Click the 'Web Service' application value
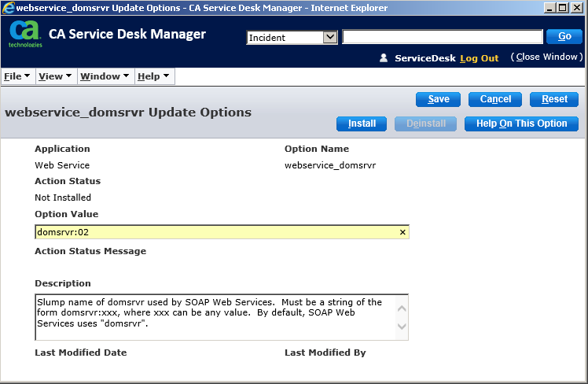588x384 pixels. (62, 165)
